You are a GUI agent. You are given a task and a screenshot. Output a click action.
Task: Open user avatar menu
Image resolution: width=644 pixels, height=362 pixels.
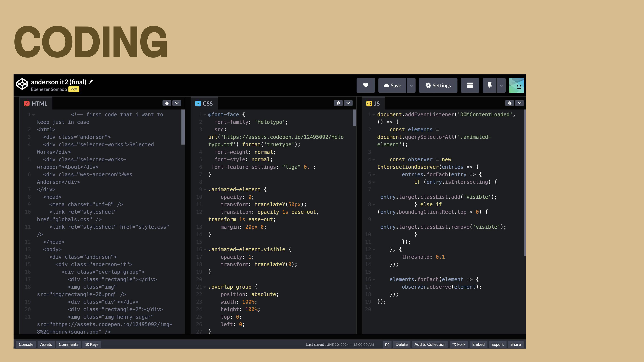click(517, 85)
